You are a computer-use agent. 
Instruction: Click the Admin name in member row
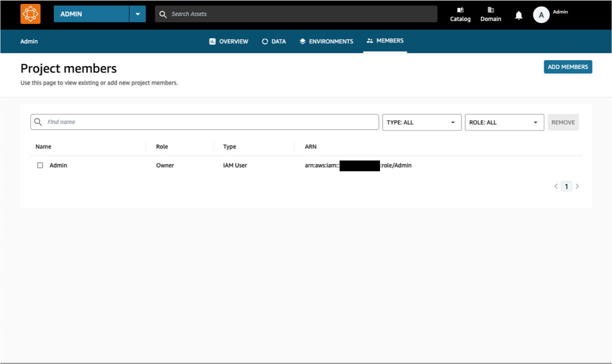pyautogui.click(x=58, y=165)
